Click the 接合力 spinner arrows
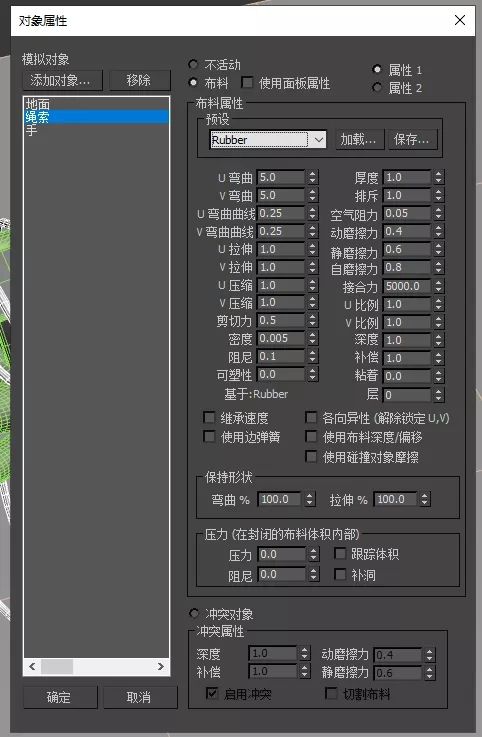Viewport: 482px width, 737px height. click(x=438, y=286)
